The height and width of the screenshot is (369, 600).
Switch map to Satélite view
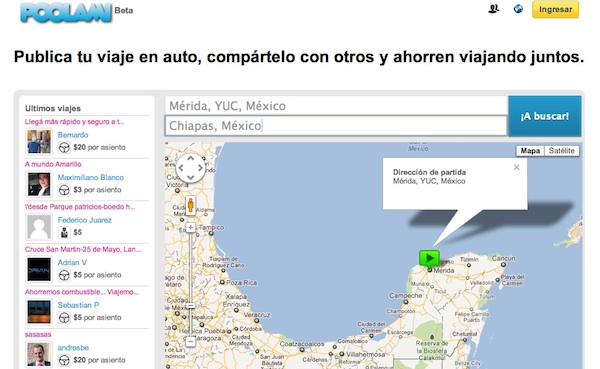click(x=561, y=151)
